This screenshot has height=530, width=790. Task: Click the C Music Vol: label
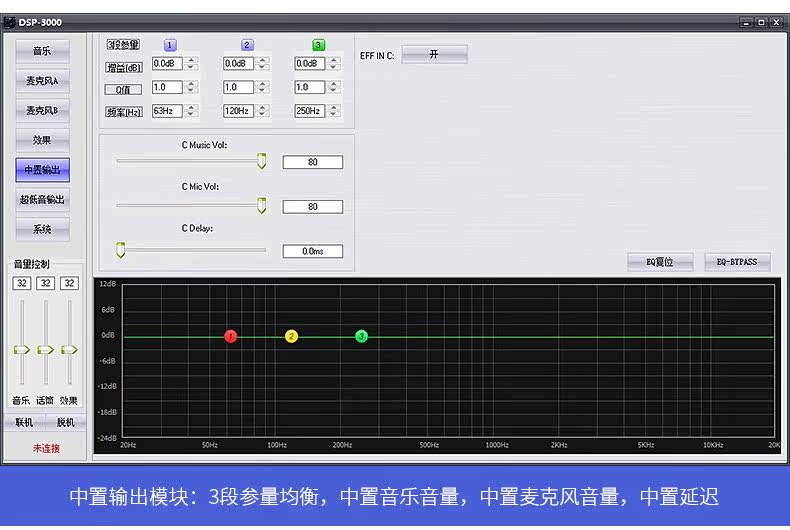tap(205, 145)
